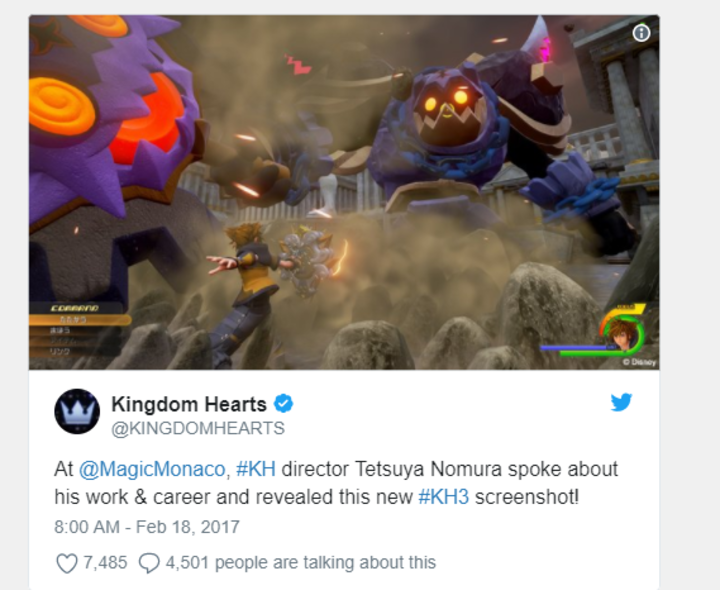The height and width of the screenshot is (590, 720).
Task: Click the tweet body text
Action: tap(336, 483)
